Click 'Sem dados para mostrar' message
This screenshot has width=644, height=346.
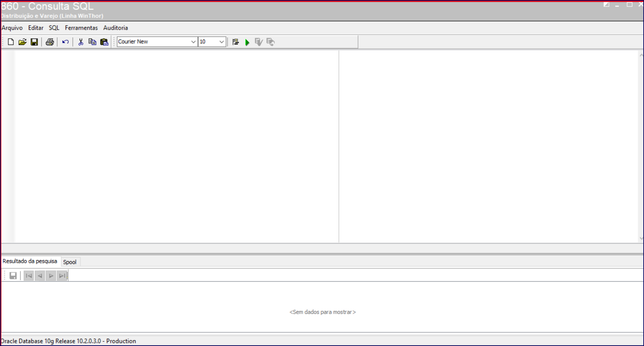(323, 312)
